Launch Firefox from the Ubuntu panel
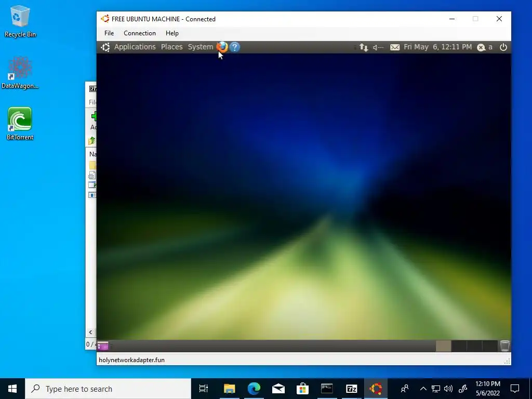 pyautogui.click(x=222, y=47)
